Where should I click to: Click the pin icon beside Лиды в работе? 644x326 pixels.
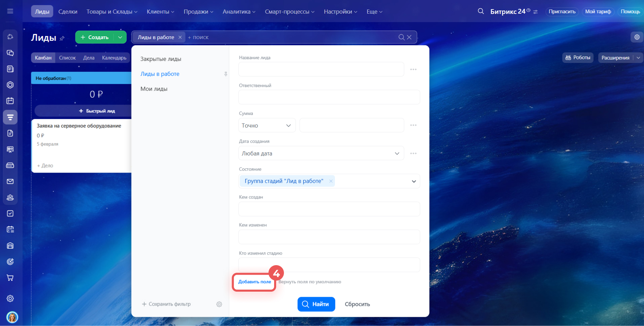click(226, 74)
